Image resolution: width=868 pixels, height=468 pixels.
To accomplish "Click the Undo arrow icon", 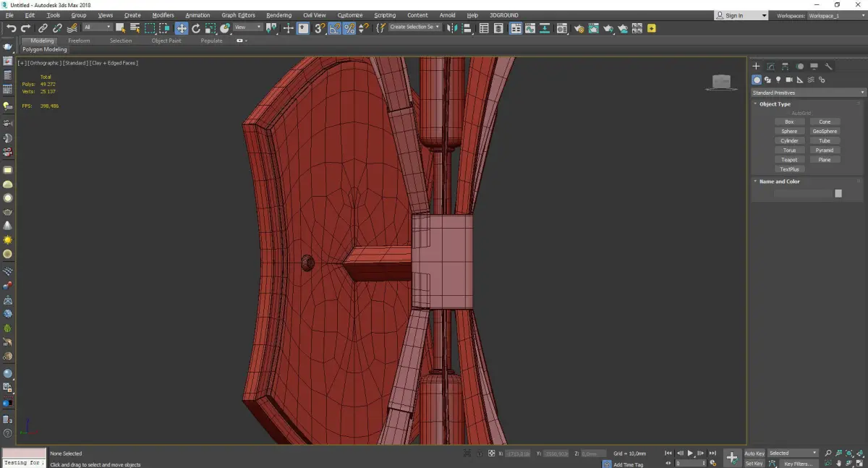I will (x=11, y=28).
